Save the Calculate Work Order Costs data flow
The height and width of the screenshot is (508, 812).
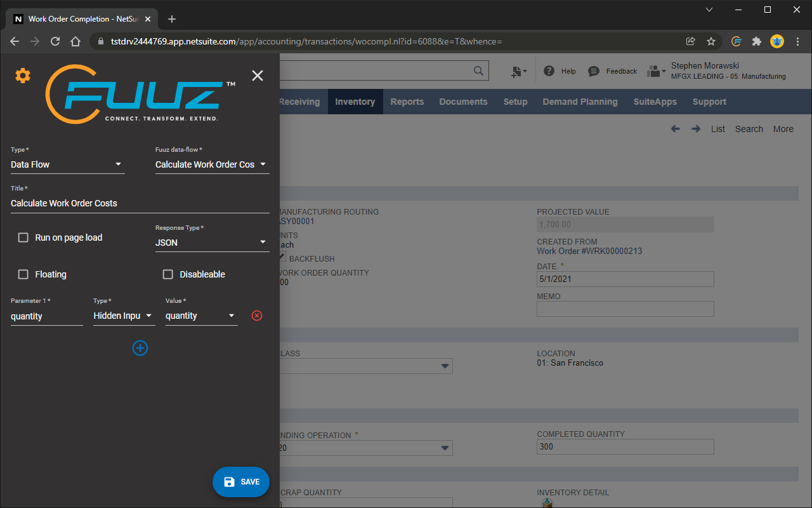(x=241, y=481)
